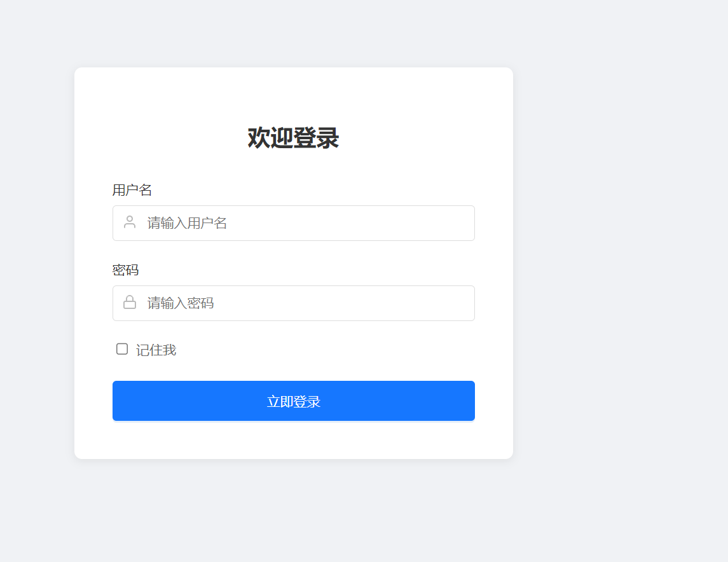Click the 用户名 field label

132,190
